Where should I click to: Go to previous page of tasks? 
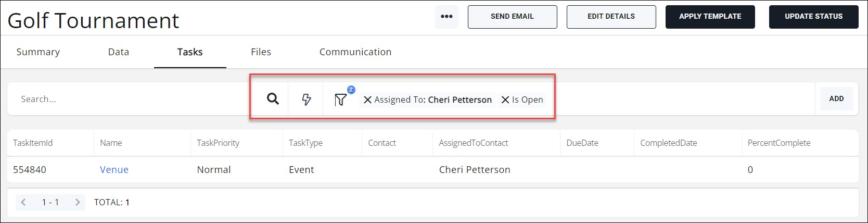[x=23, y=202]
